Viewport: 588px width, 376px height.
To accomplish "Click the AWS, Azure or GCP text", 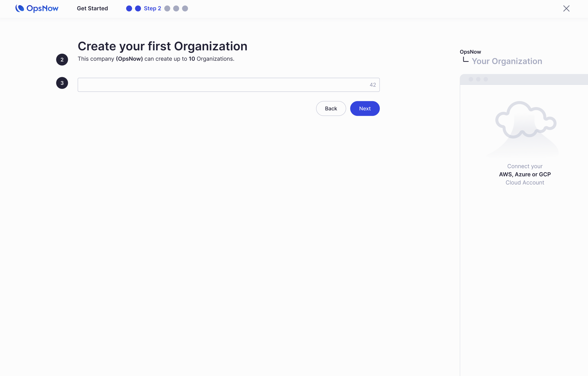I will pos(525,174).
